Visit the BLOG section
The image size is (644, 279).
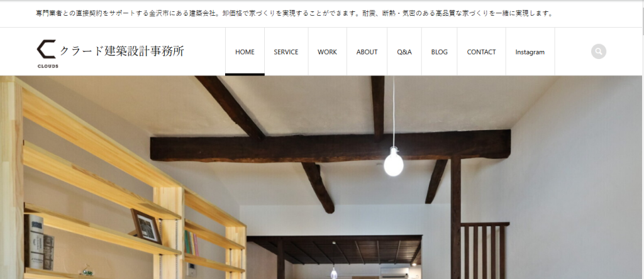tap(440, 52)
